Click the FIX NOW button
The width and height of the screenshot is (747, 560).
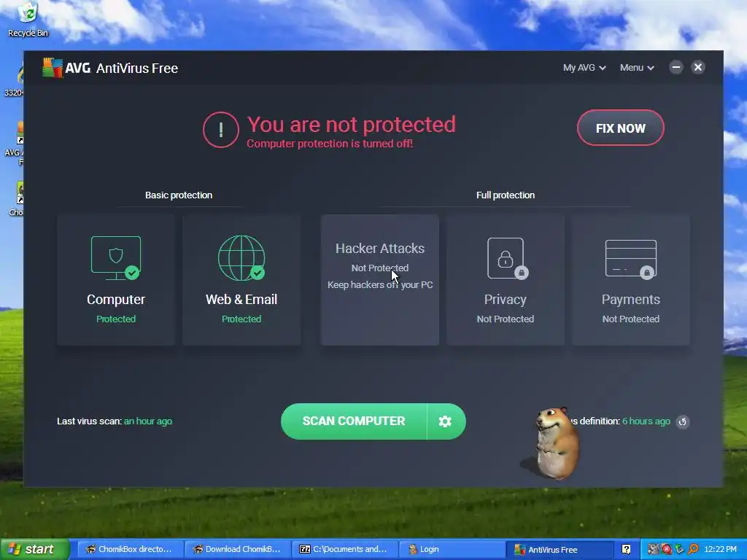tap(620, 128)
